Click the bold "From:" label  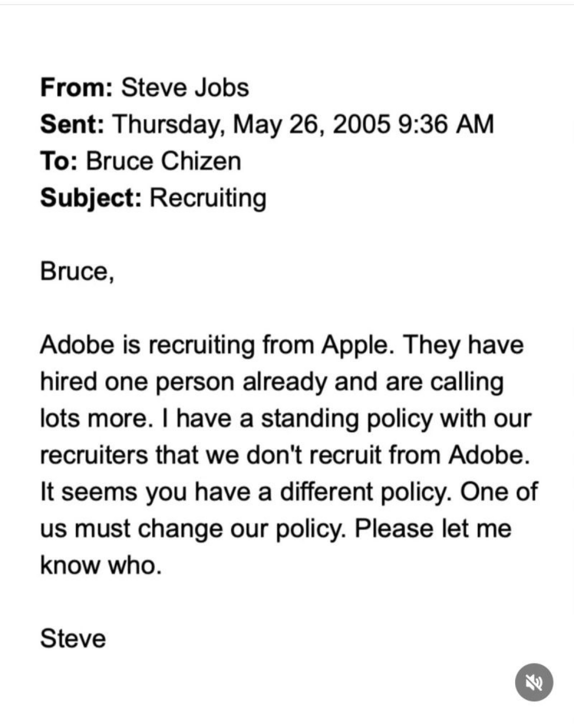pyautogui.click(x=76, y=88)
